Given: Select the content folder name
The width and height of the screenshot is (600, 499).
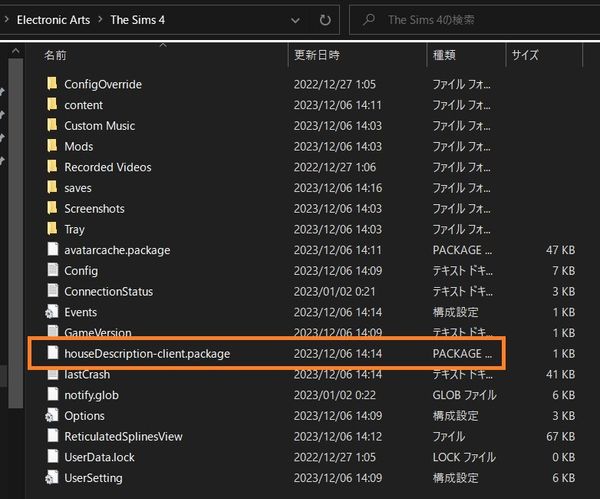Looking at the screenshot, I should (83, 105).
